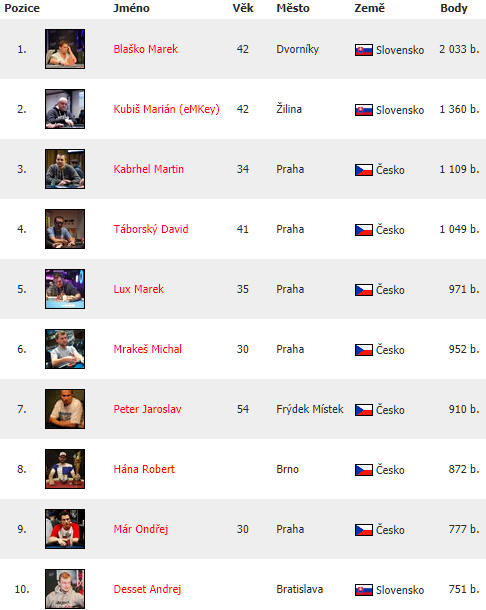This screenshot has height=610, width=486.
Task: Click the Body column header
Action: pyautogui.click(x=454, y=8)
